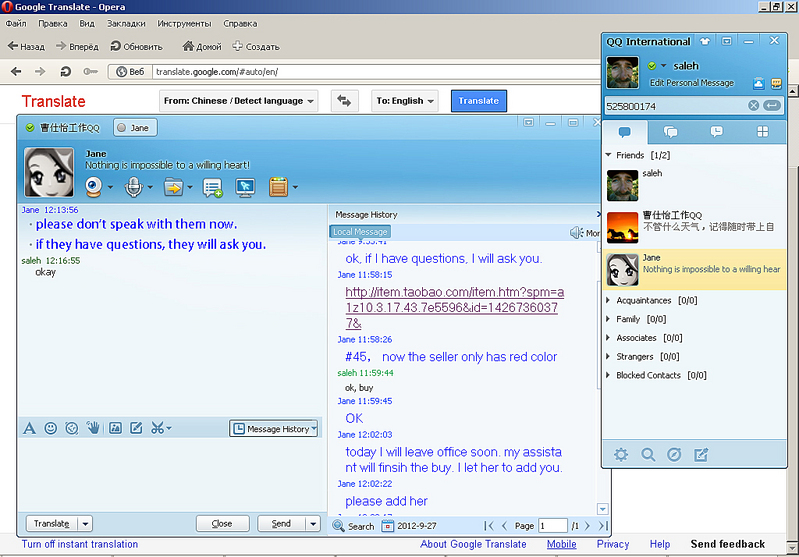Change saleh's online status dropdown
This screenshot has height=557, width=799.
[x=663, y=66]
